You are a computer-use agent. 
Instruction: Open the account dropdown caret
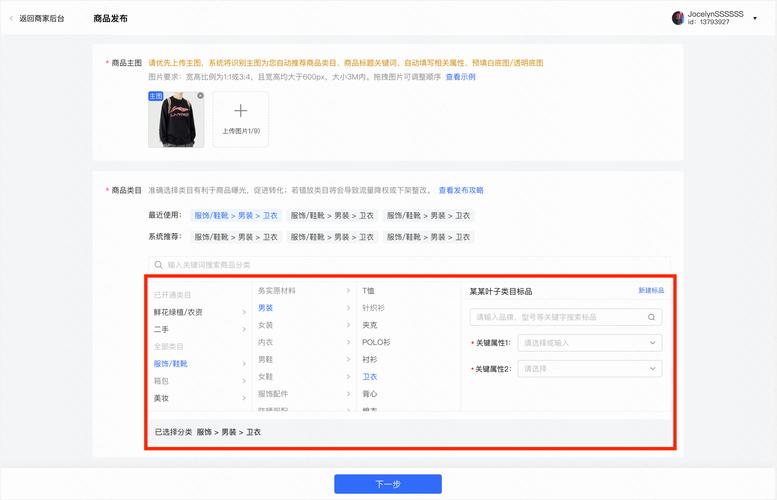(x=755, y=18)
